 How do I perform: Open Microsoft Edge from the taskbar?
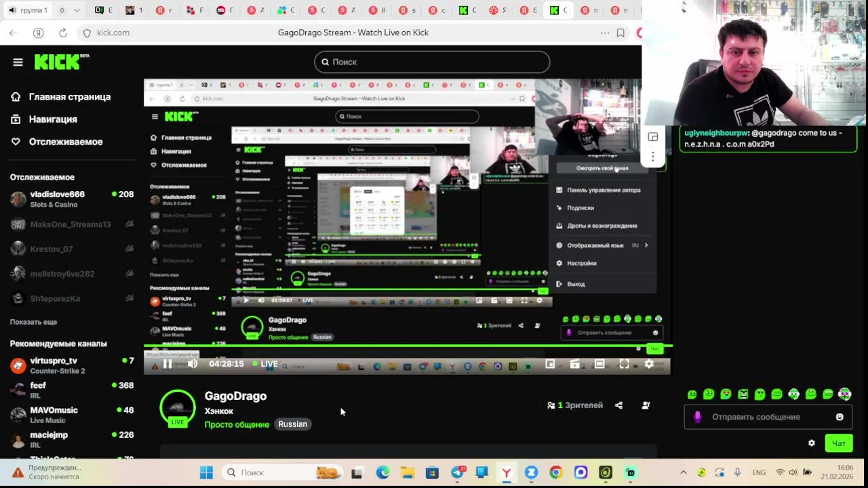[x=382, y=472]
